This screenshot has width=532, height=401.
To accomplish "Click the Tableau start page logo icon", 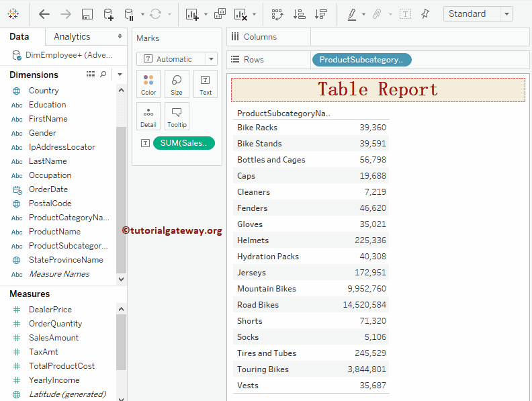I will 13,14.
